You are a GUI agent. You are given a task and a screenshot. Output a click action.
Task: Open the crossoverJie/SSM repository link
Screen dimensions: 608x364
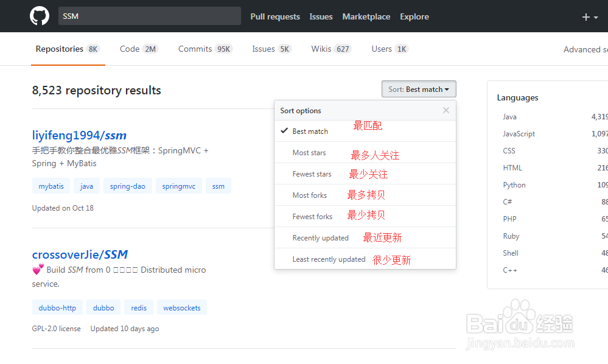(80, 254)
